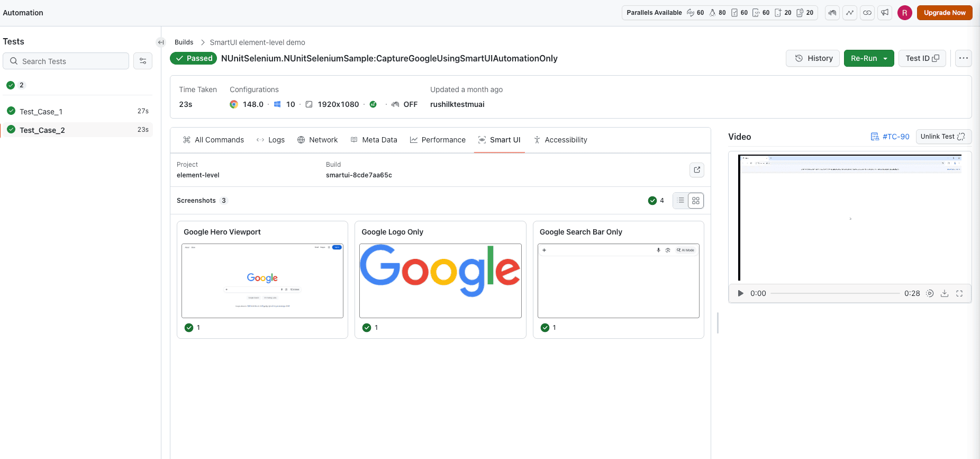This screenshot has height=459, width=980.
Task: Collapse the Tests sidebar panel
Action: [161, 42]
